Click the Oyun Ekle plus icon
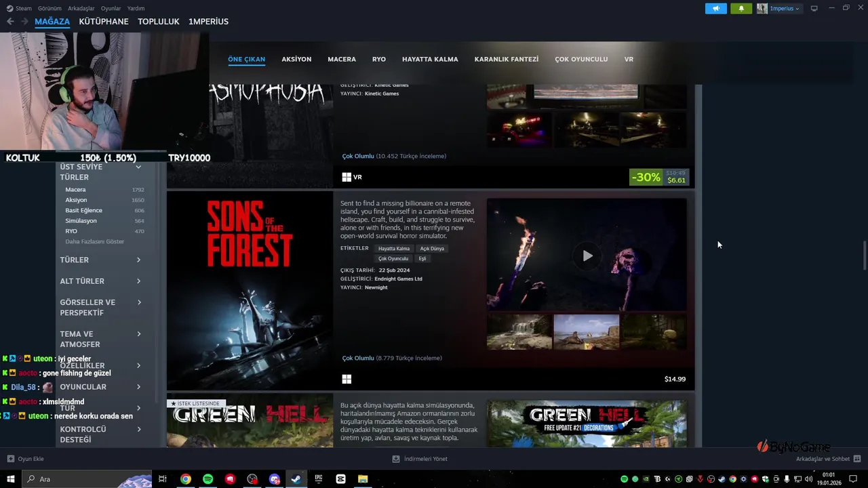The width and height of the screenshot is (868, 488). [11, 459]
